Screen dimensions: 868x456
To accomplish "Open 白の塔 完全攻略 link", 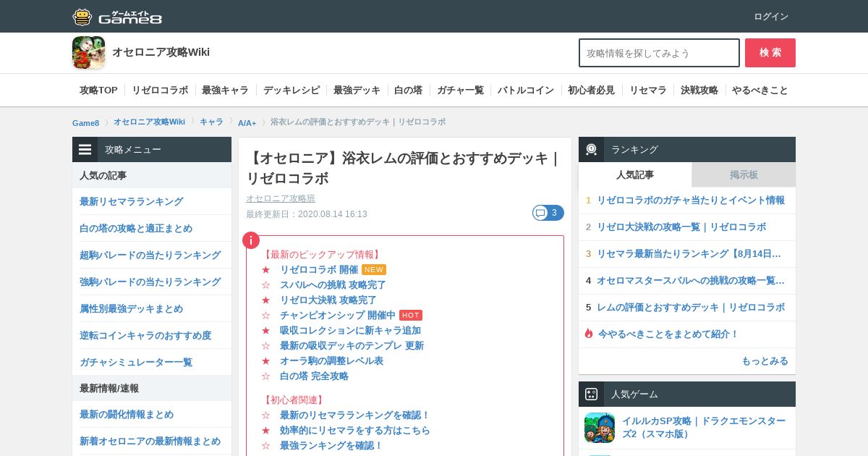I will click(x=314, y=376).
